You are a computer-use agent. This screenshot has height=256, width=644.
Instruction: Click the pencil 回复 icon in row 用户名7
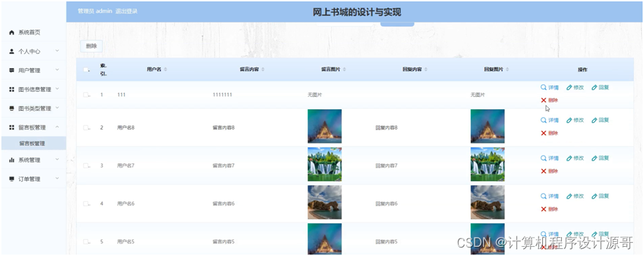594,159
